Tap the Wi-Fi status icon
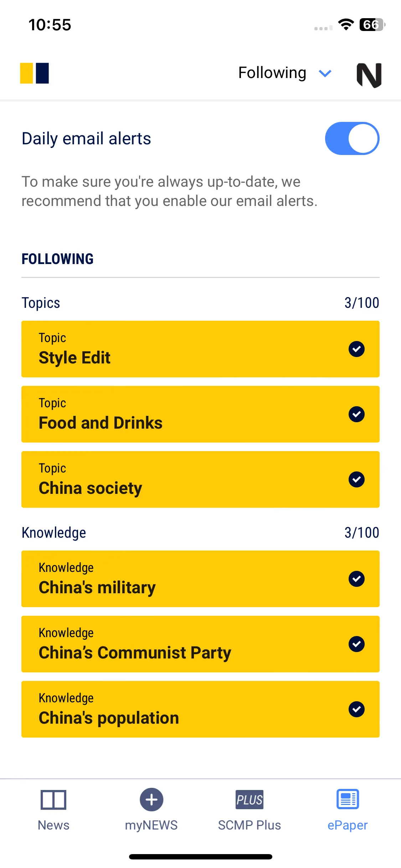This screenshot has width=401, height=868. point(346,25)
